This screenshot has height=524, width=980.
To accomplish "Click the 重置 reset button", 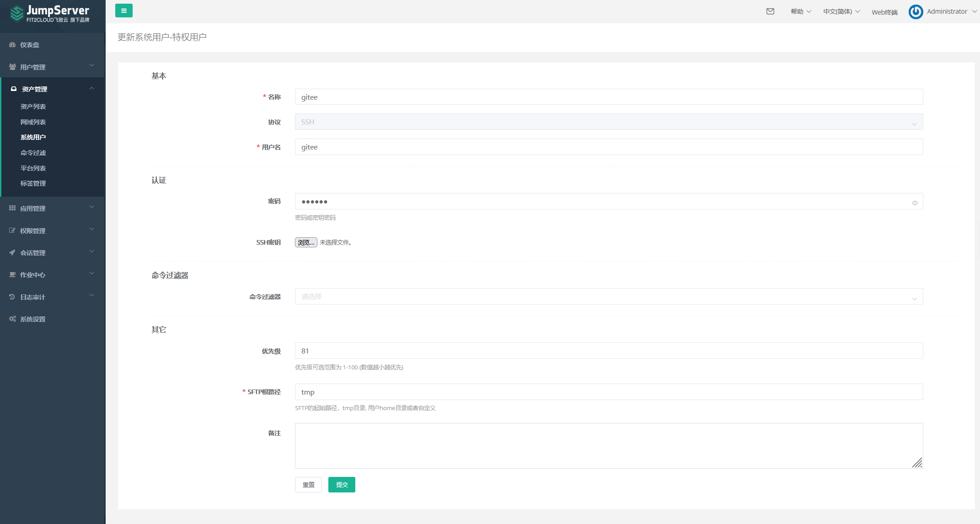I will click(x=308, y=485).
